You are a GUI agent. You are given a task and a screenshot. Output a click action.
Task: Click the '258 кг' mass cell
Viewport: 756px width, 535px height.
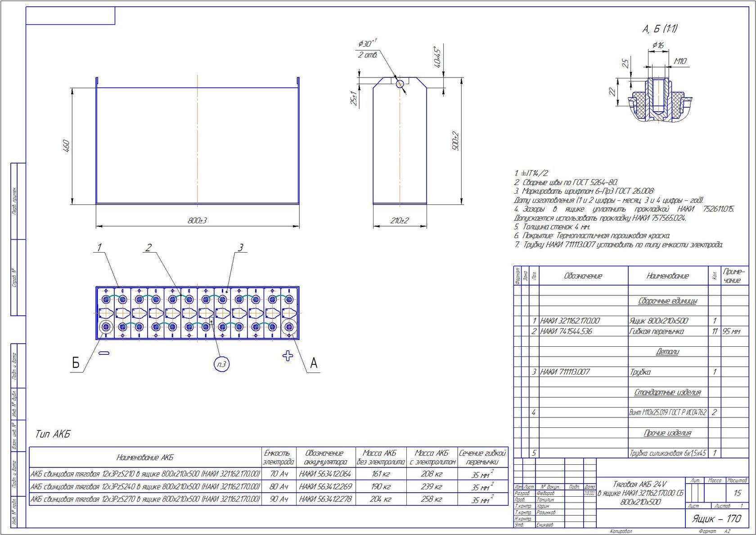click(x=431, y=499)
